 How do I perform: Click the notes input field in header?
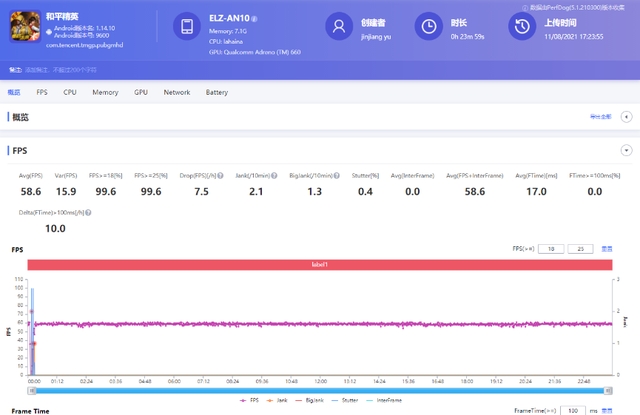[x=60, y=70]
